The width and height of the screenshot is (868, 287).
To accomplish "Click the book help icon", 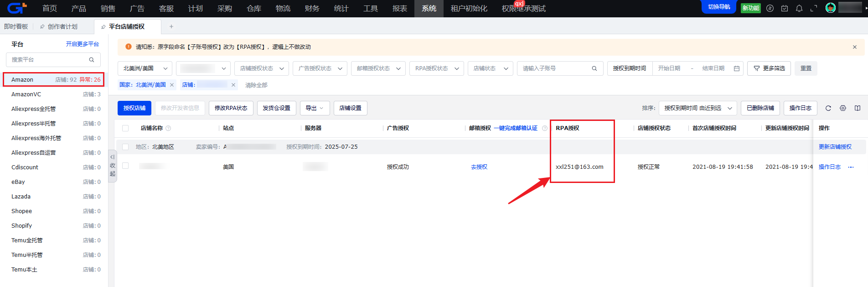I will tap(858, 108).
